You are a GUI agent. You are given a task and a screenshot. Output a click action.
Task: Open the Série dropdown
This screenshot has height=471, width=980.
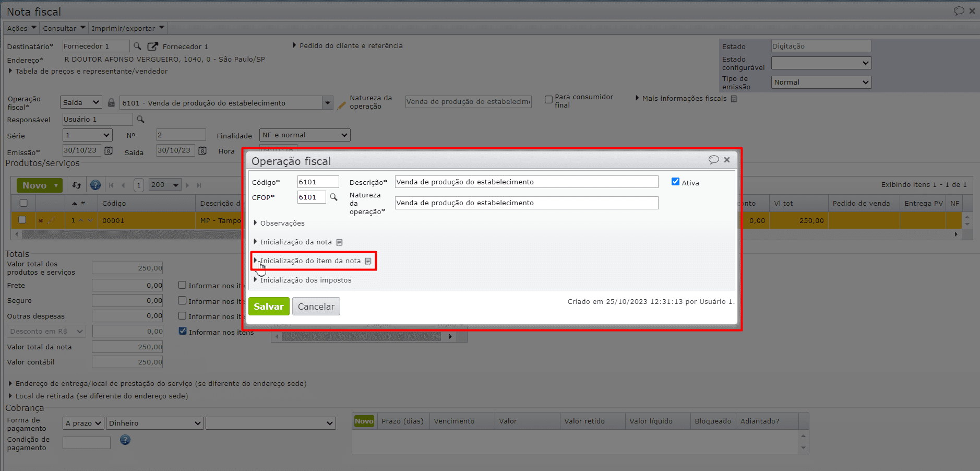pyautogui.click(x=88, y=135)
